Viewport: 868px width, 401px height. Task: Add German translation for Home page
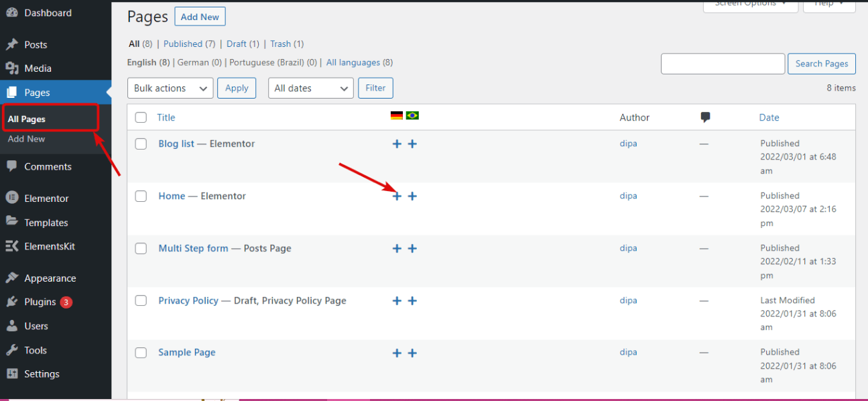pyautogui.click(x=397, y=196)
